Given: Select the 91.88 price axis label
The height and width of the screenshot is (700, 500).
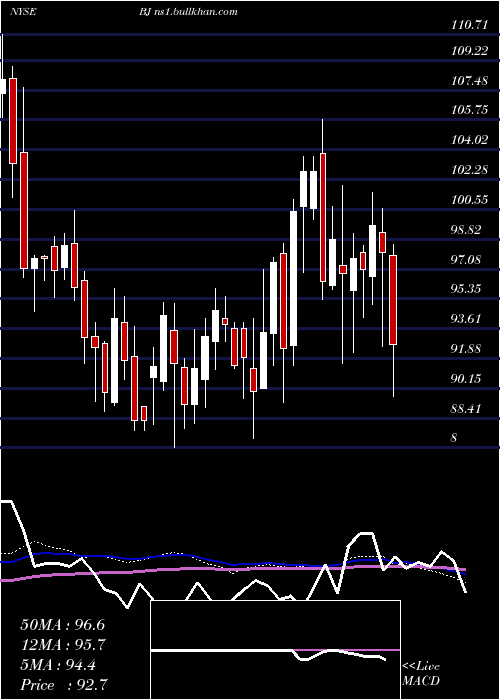Looking at the screenshot, I should (467, 349).
